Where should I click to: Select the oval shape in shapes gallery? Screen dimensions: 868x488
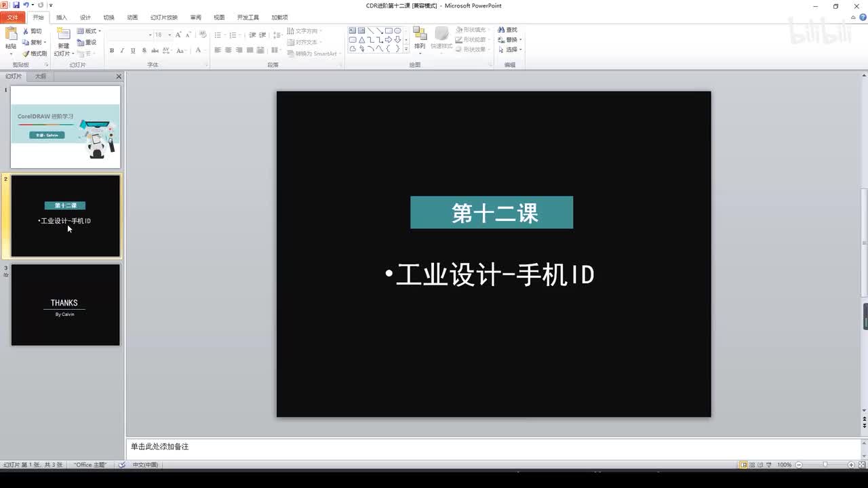click(x=397, y=30)
